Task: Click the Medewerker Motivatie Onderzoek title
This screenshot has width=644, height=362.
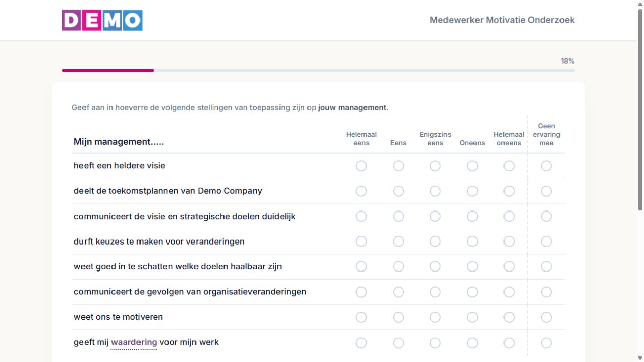Action: click(502, 20)
